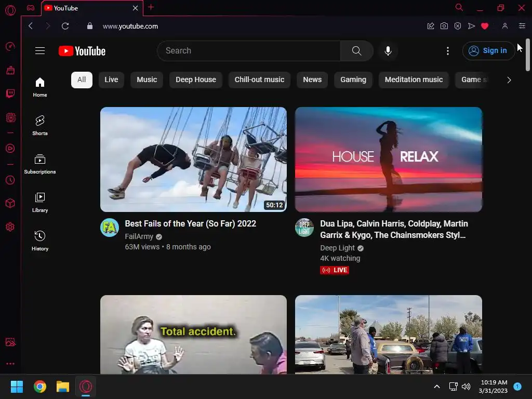532x399 pixels.
Task: Open sidebar three-dots setup menu
Action: pos(10,364)
